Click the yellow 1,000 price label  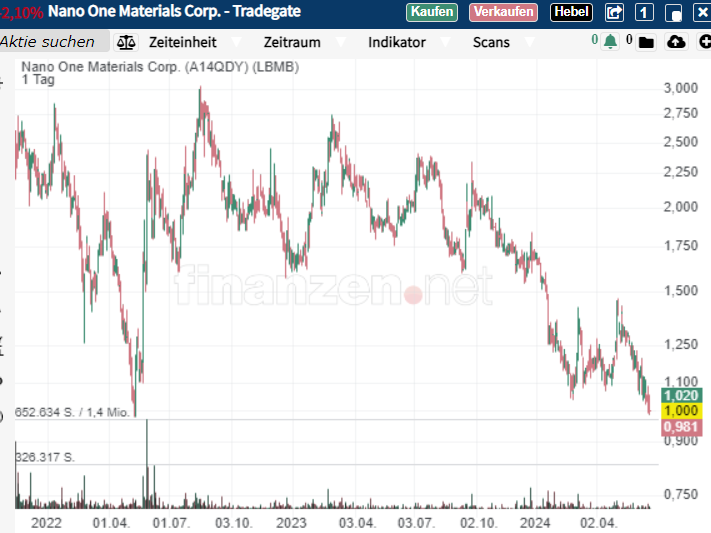pos(682,411)
